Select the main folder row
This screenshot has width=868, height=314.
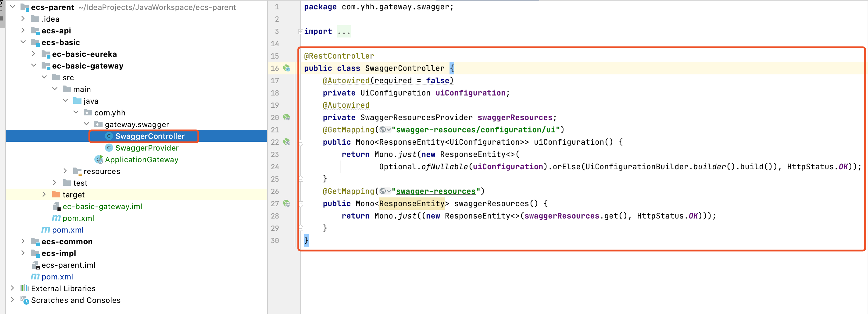(x=137, y=89)
